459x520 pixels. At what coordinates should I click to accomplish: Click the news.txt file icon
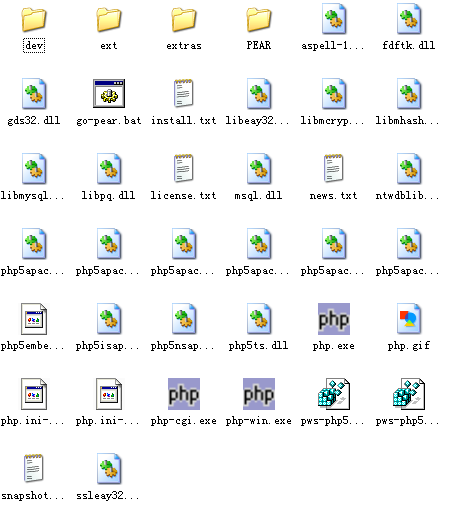click(334, 168)
